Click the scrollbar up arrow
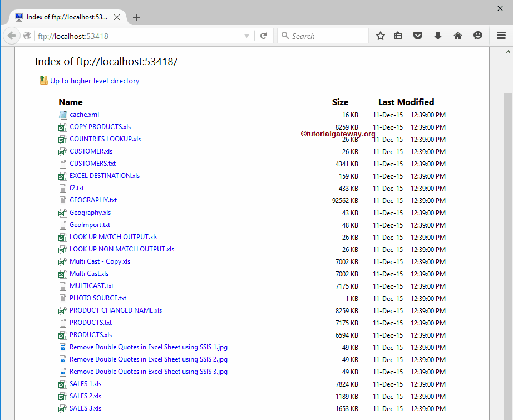 507,52
